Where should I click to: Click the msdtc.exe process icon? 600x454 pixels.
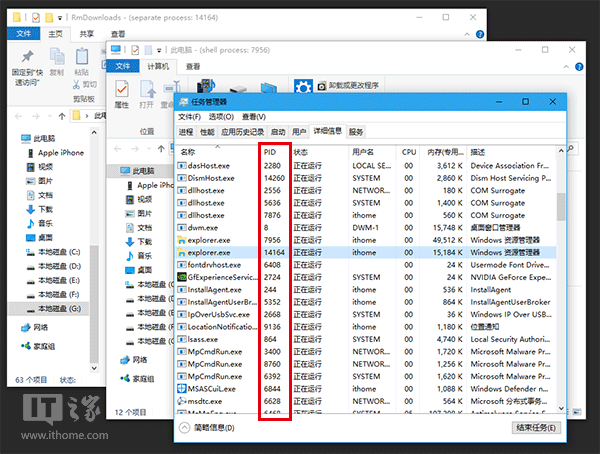(182, 401)
